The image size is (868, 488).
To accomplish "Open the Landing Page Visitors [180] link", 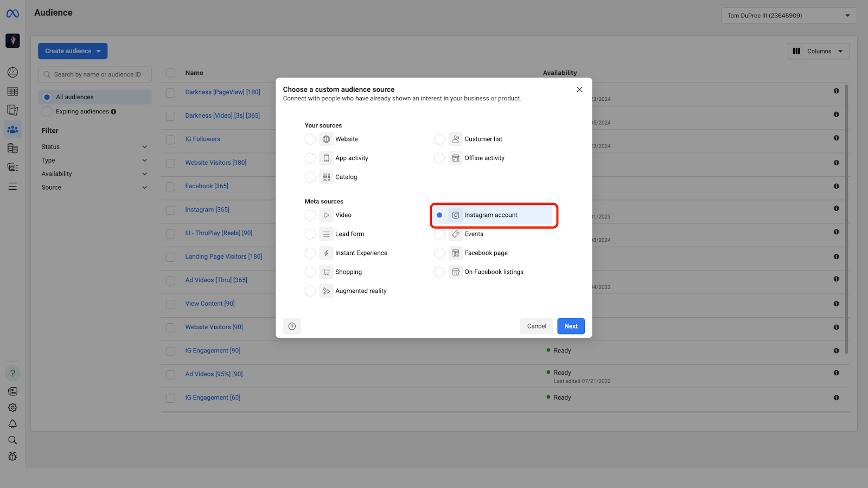I will (224, 257).
